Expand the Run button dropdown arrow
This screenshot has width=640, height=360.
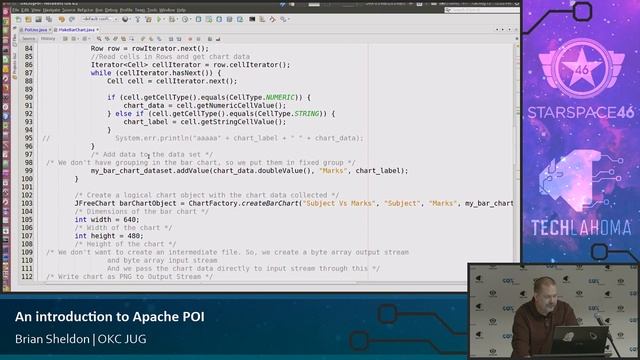164,19
